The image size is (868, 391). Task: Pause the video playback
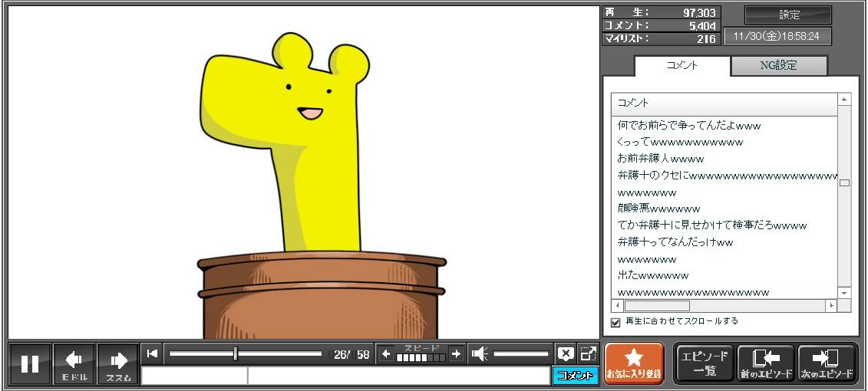point(30,363)
